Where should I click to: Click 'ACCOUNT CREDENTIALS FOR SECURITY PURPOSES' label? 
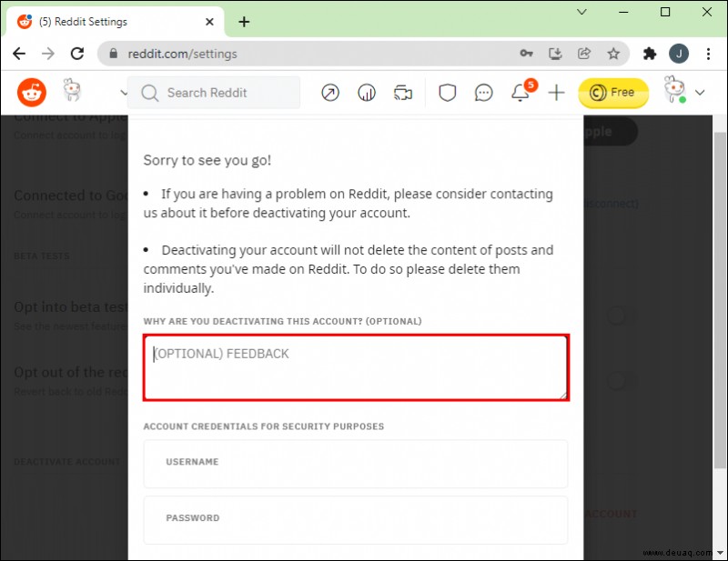pyautogui.click(x=264, y=426)
